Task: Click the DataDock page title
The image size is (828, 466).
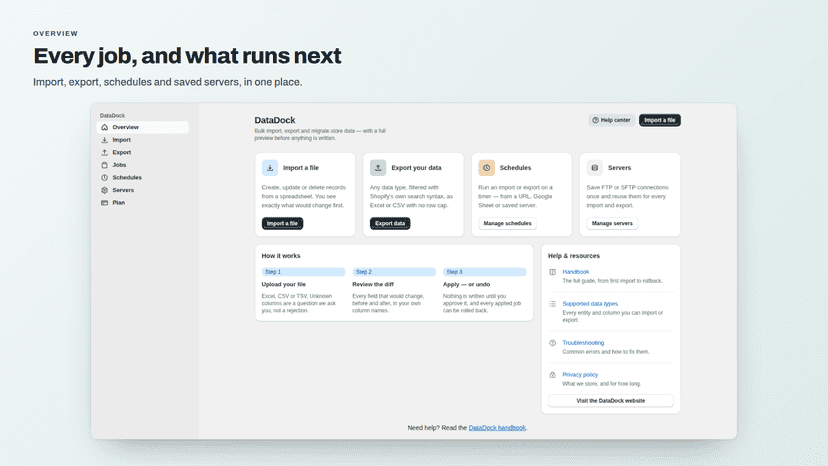Action: click(x=275, y=120)
